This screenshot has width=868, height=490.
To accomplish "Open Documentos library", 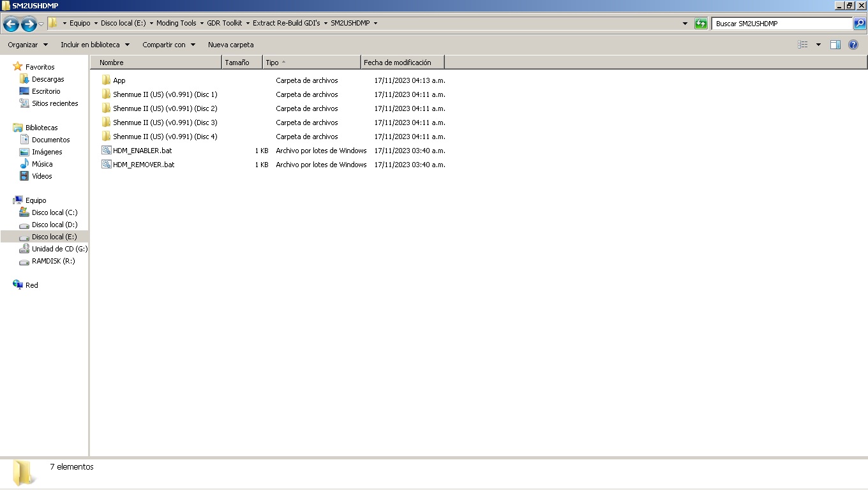I will pos(51,140).
